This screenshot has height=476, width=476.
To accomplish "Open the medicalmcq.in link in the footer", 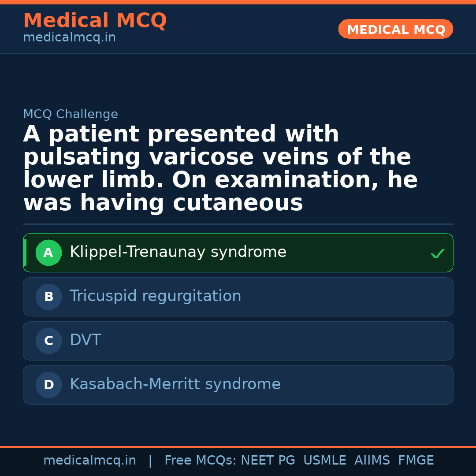I will (x=89, y=461).
